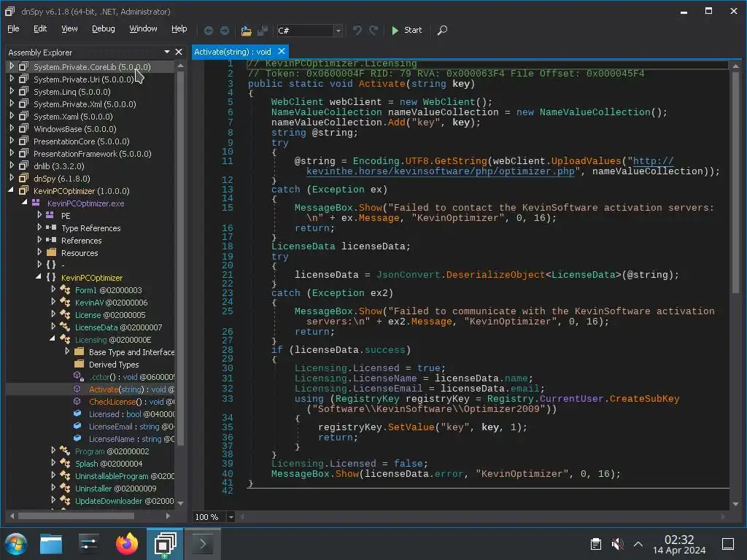
Task: Expand System.Private.CoreLib assembly node
Action: tap(12, 66)
